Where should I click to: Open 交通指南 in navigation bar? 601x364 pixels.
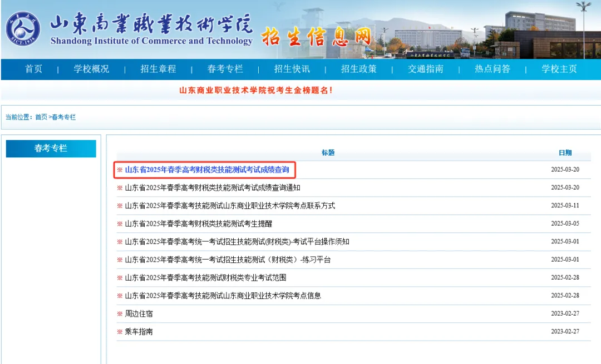425,69
